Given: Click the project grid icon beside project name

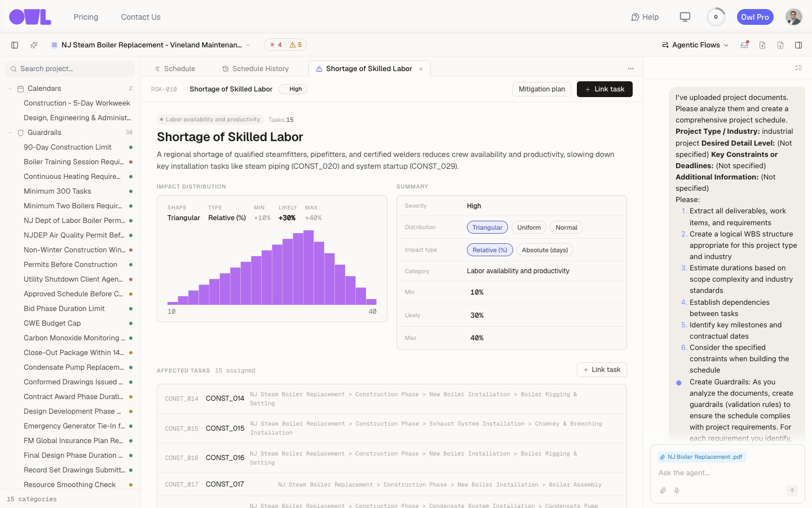Looking at the screenshot, I should click(54, 45).
